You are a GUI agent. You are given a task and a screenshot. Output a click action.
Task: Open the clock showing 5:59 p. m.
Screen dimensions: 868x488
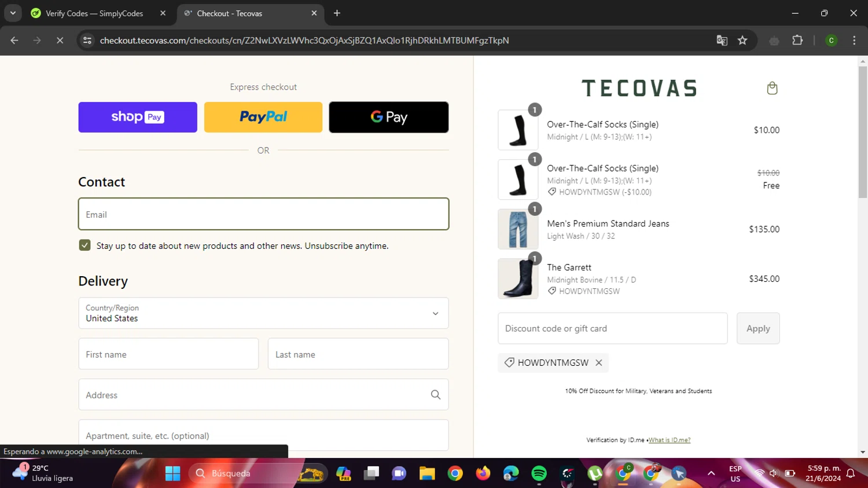pyautogui.click(x=823, y=473)
